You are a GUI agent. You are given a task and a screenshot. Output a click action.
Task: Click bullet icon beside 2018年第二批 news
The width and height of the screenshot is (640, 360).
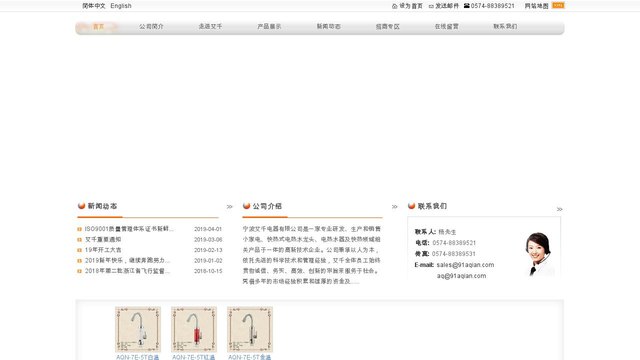point(80,271)
